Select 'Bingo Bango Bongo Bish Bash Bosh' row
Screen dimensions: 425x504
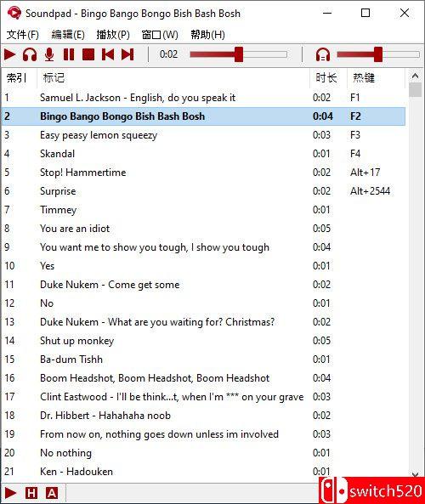(x=203, y=116)
